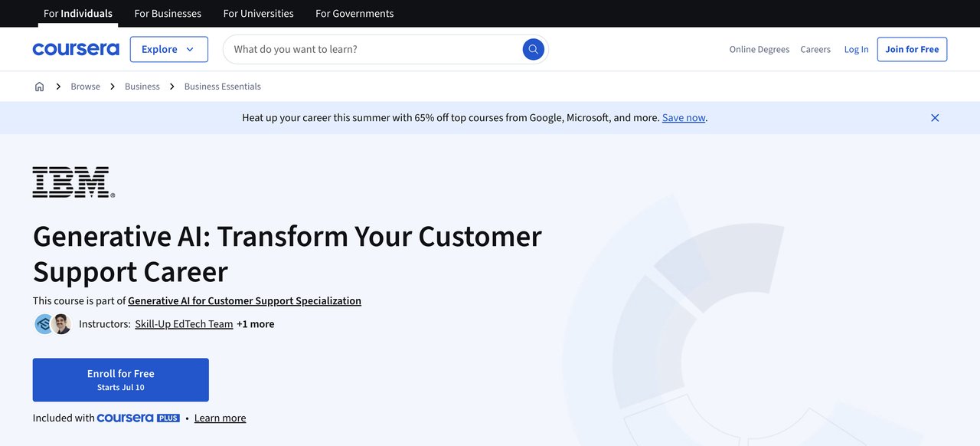Open the For Universities page
980x446 pixels.
[258, 13]
